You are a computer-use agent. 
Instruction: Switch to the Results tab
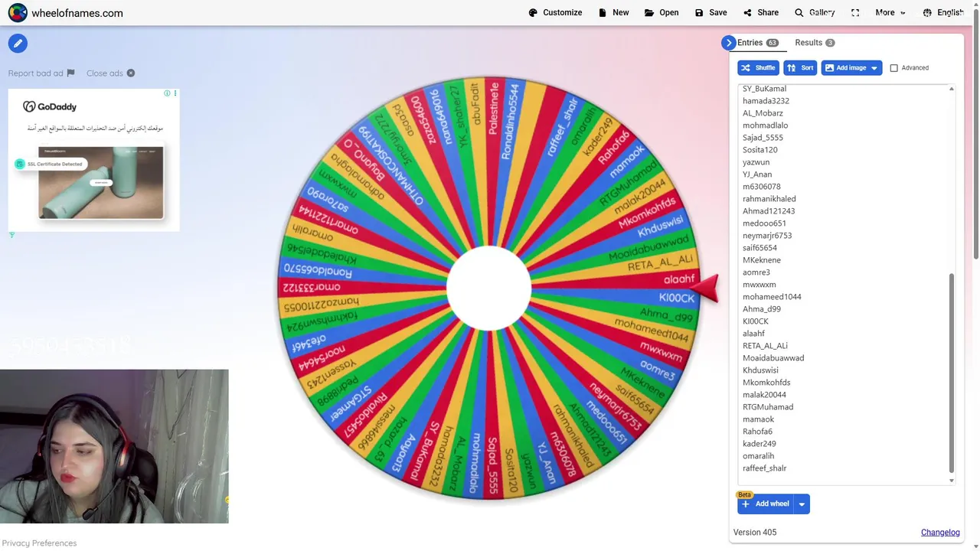point(815,43)
